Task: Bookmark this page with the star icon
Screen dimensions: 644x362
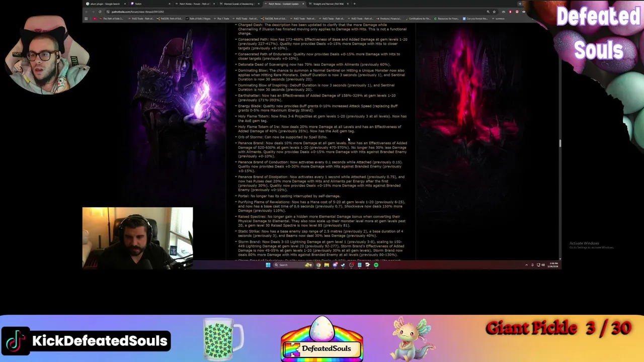Action: [494, 12]
